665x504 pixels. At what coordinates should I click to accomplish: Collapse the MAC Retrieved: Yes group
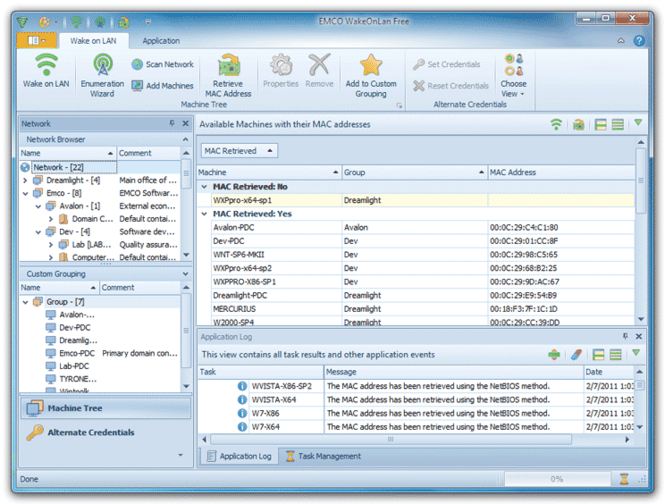tap(204, 214)
